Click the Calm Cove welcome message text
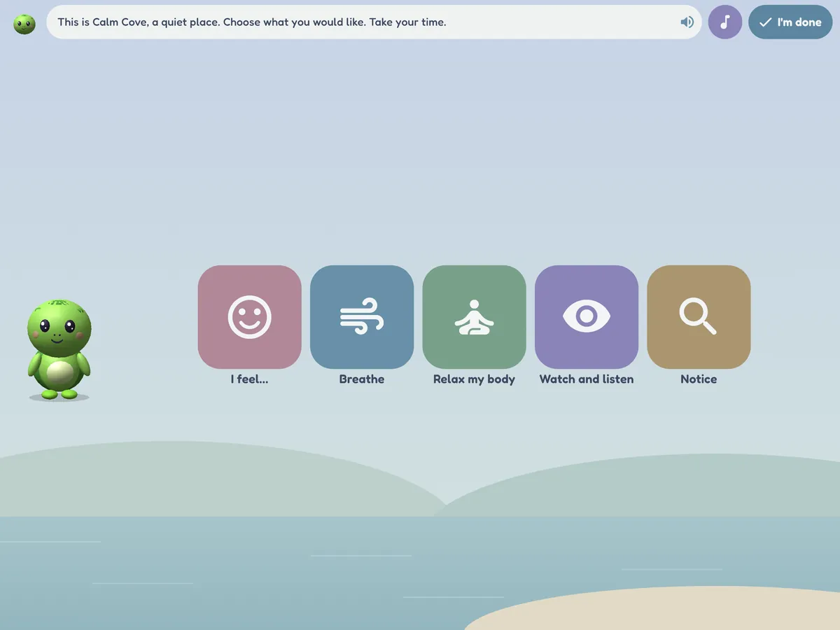The image size is (840, 630). coord(252,22)
